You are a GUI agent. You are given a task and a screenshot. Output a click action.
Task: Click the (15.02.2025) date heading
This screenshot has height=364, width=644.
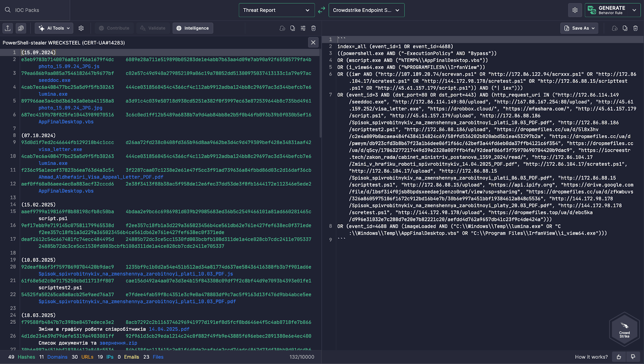(39, 205)
